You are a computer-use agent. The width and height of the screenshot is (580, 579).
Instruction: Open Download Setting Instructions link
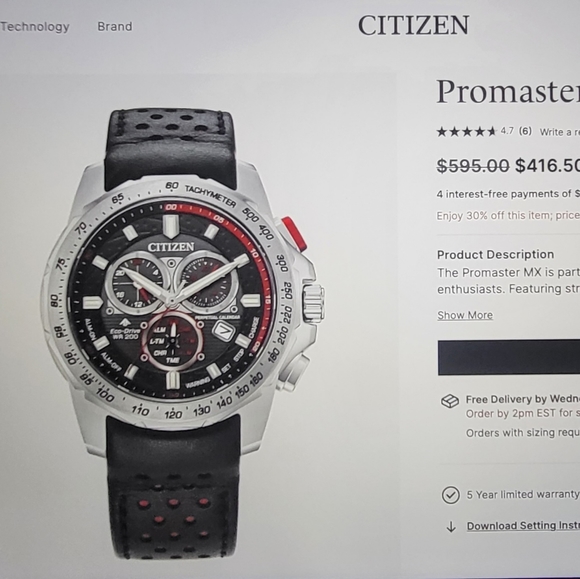tap(523, 526)
